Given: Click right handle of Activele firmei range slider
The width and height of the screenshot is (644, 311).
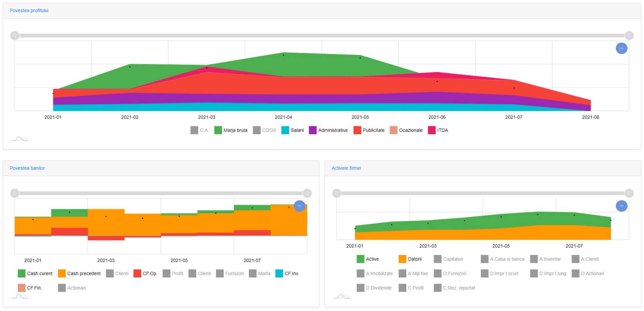Looking at the screenshot, I should (x=629, y=193).
